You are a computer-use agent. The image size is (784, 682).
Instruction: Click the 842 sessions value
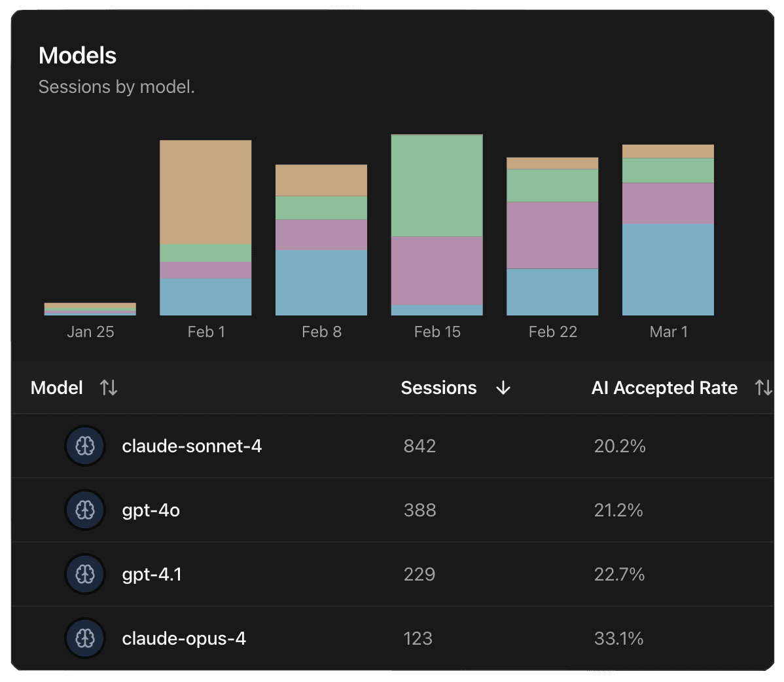coord(419,446)
